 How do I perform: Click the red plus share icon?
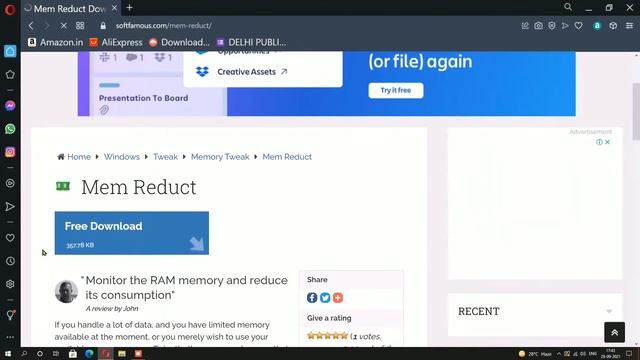338,298
